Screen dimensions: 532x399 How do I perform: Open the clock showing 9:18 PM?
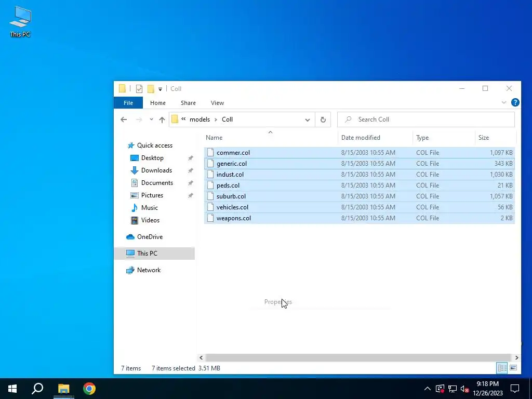tap(488, 389)
